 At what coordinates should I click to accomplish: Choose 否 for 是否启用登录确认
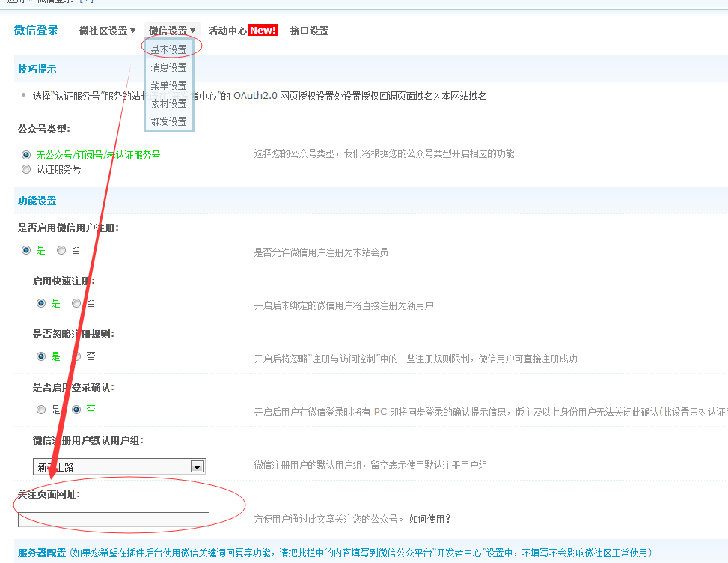click(76, 410)
